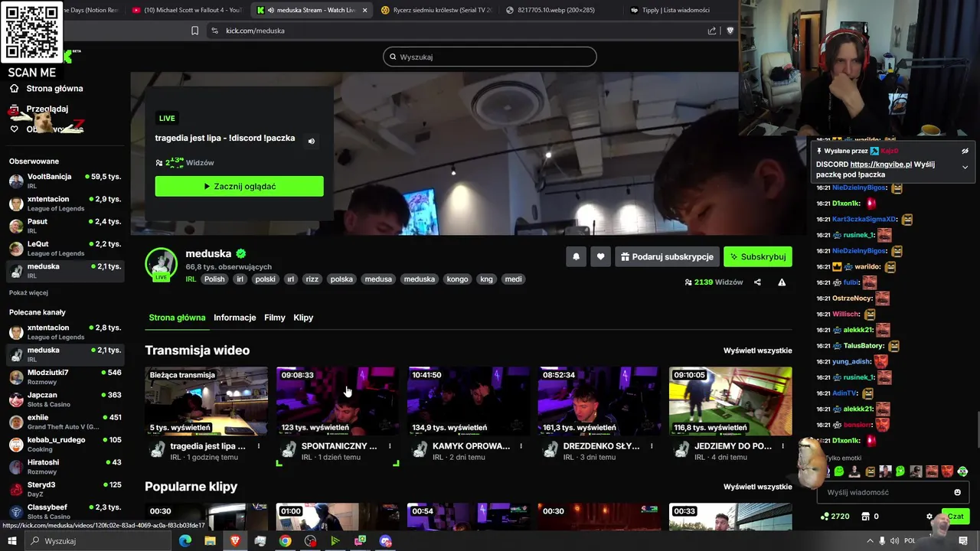Open options menu for DREZDENKO video
Image resolution: width=980 pixels, height=551 pixels.
tap(652, 446)
